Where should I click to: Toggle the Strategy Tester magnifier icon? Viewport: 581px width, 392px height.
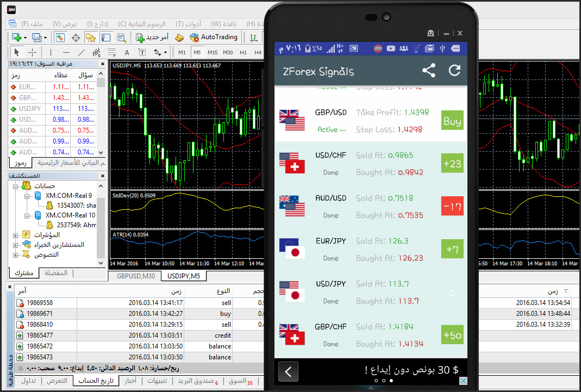pos(121,38)
